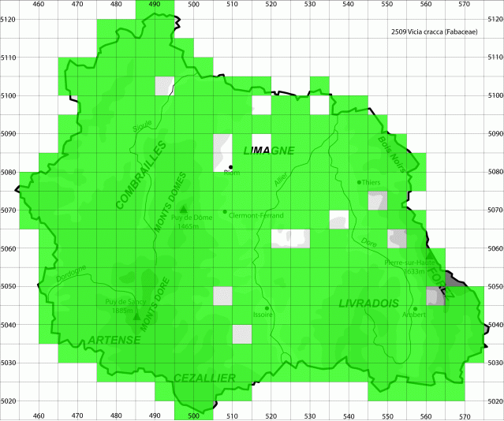The width and height of the screenshot is (504, 421).
Task: Select the Dordogne river name
Action: pos(71,274)
